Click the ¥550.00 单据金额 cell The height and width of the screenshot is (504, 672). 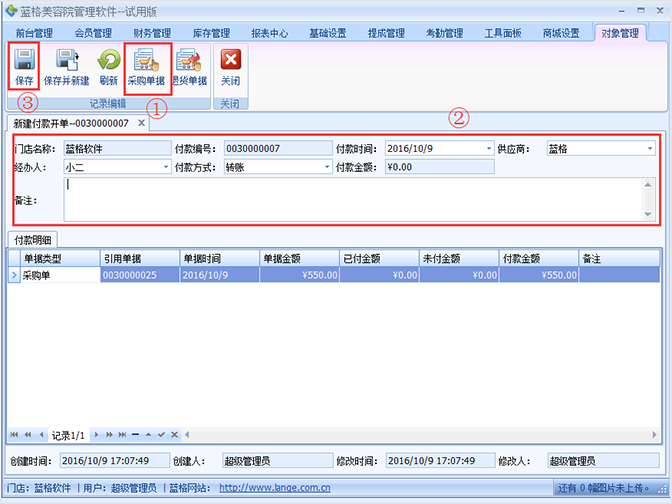pyautogui.click(x=299, y=275)
